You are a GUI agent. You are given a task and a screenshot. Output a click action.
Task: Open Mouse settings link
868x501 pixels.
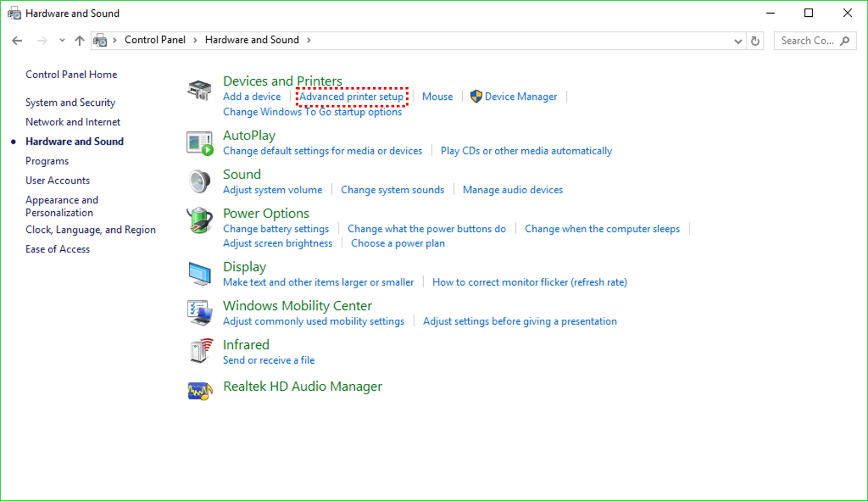437,97
